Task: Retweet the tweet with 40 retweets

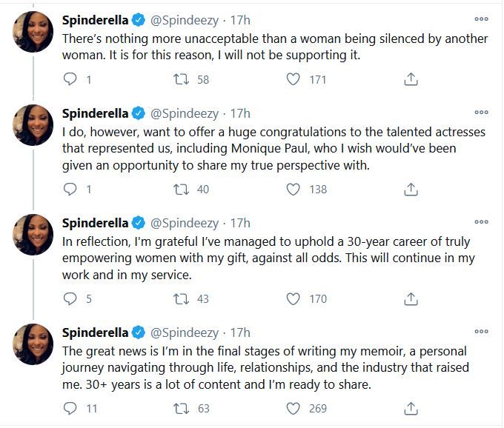Action: pyautogui.click(x=182, y=189)
